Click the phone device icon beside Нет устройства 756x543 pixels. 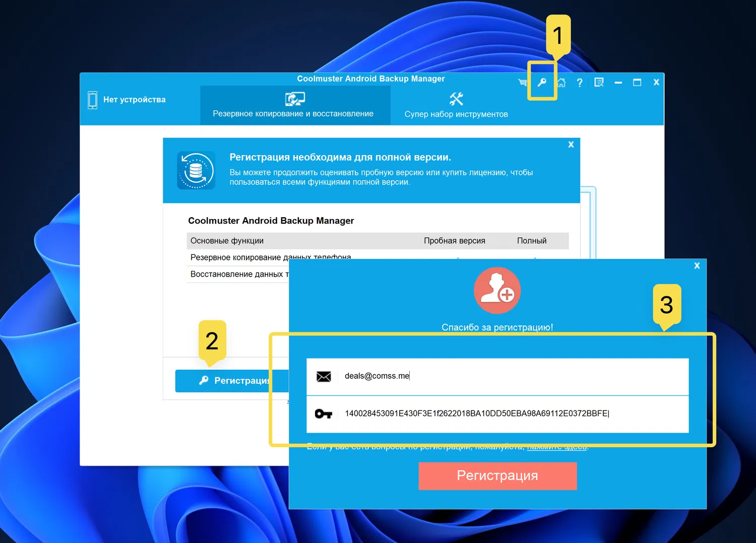pos(92,100)
